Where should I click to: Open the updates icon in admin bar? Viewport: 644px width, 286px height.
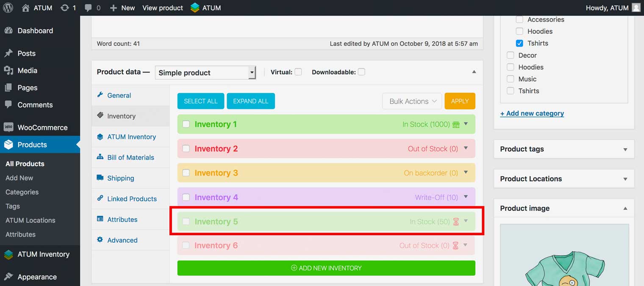(65, 8)
